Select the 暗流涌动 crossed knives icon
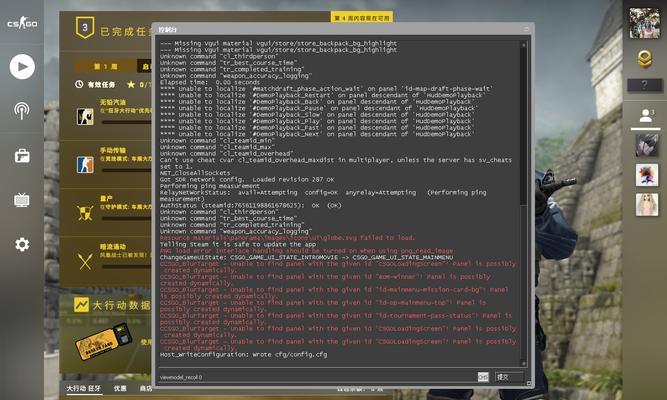 coord(85,261)
